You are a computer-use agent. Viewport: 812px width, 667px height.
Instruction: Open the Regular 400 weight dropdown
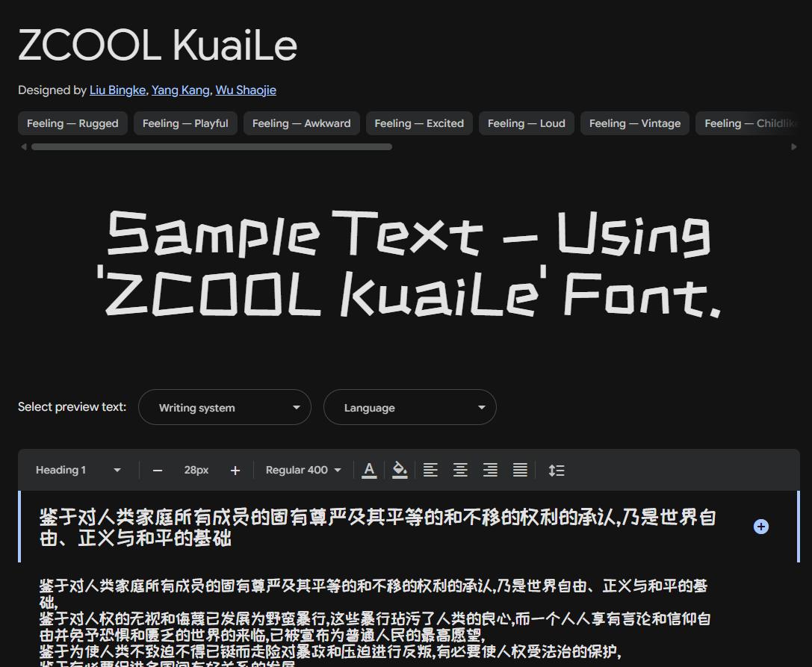pyautogui.click(x=303, y=471)
